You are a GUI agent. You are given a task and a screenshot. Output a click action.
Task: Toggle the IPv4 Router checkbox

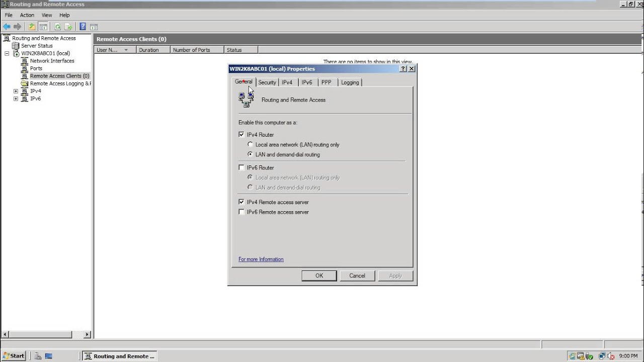click(242, 135)
